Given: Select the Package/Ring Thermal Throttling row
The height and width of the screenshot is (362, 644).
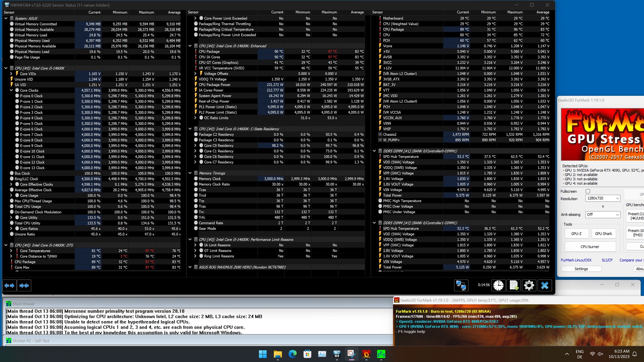Looking at the screenshot, I should click(x=279, y=24).
